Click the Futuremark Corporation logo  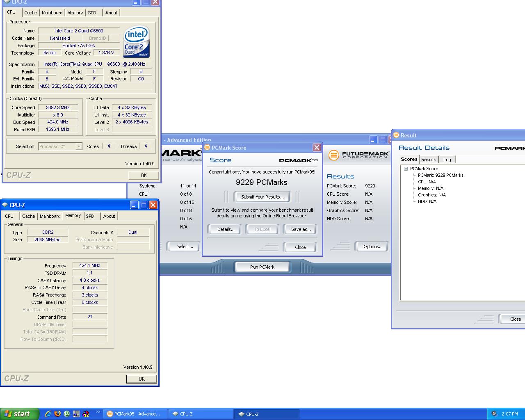pyautogui.click(x=358, y=155)
